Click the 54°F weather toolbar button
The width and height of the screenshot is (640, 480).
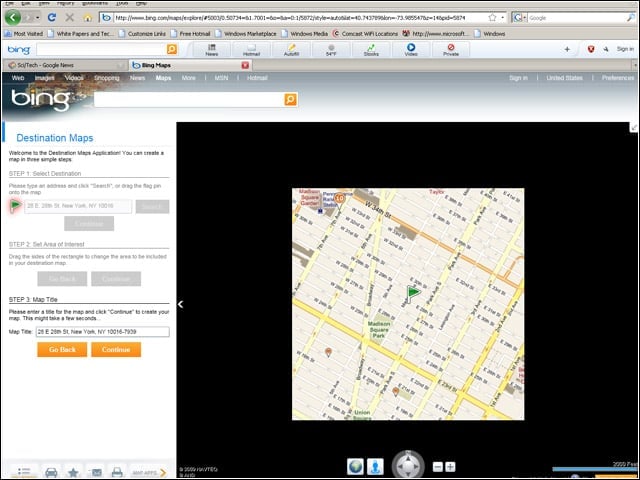[331, 50]
